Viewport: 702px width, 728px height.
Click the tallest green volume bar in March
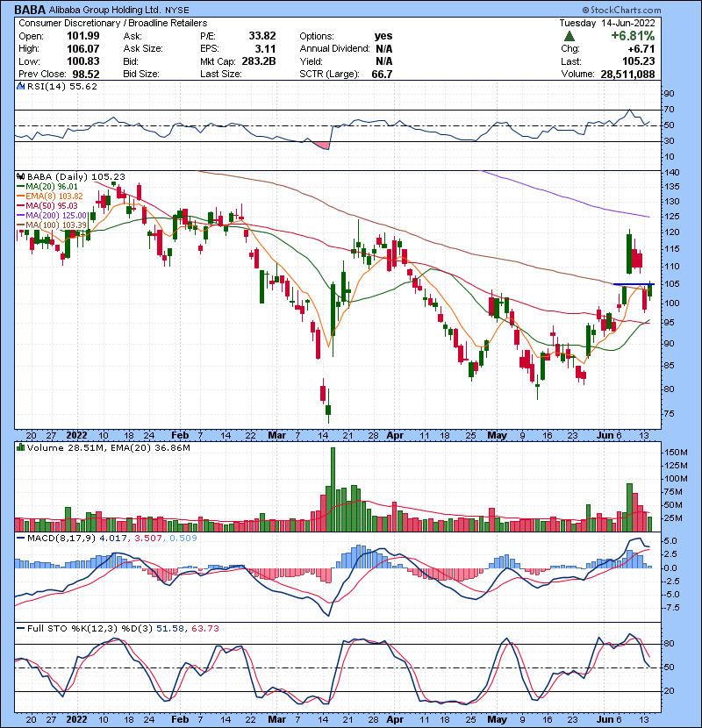point(333,489)
